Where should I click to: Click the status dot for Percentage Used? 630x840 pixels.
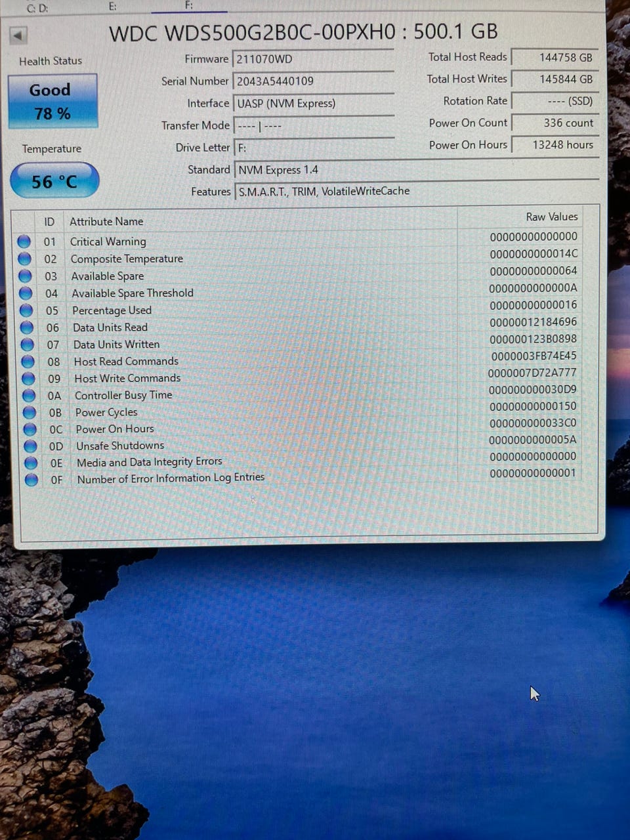click(x=26, y=310)
